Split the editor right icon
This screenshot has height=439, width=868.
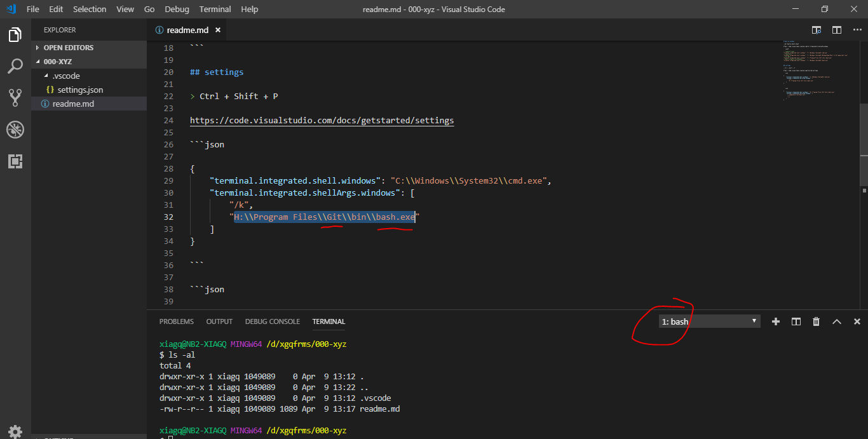(837, 30)
